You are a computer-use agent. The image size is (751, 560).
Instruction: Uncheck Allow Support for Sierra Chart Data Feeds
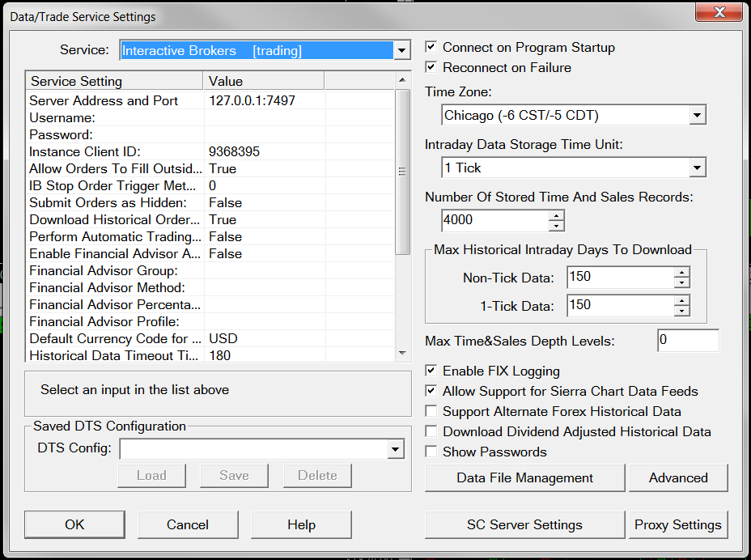point(431,391)
